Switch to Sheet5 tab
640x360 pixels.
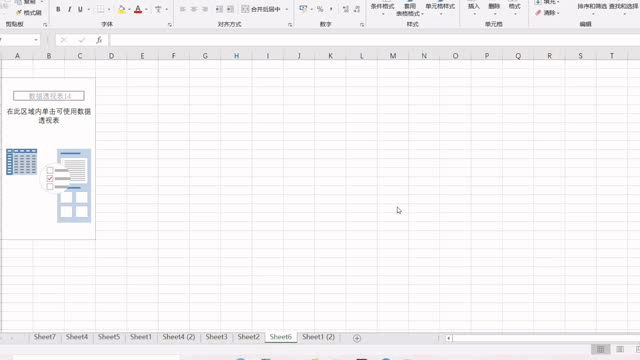click(x=109, y=337)
